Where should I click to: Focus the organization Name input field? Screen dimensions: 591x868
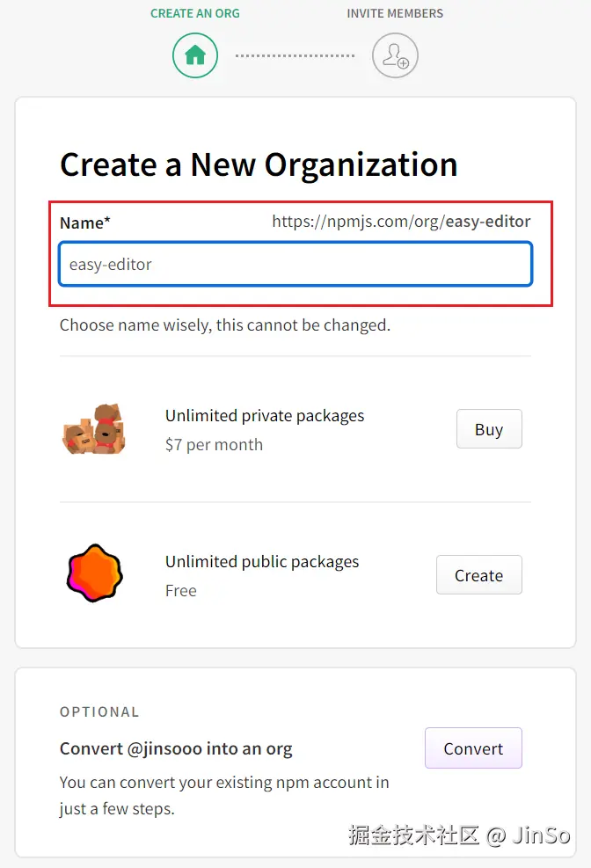[x=295, y=264]
